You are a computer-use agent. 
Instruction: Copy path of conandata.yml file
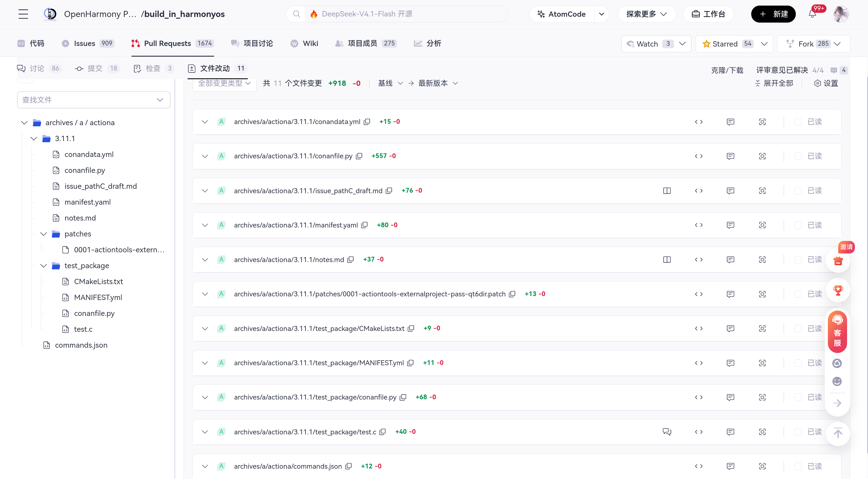pos(367,122)
